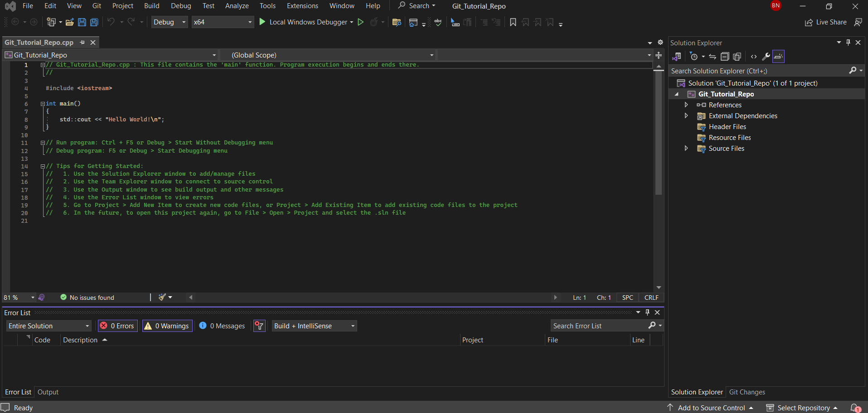Viewport: 868px width, 413px height.
Task: Click the editor vertical scrollbar thumb
Action: pos(659,133)
